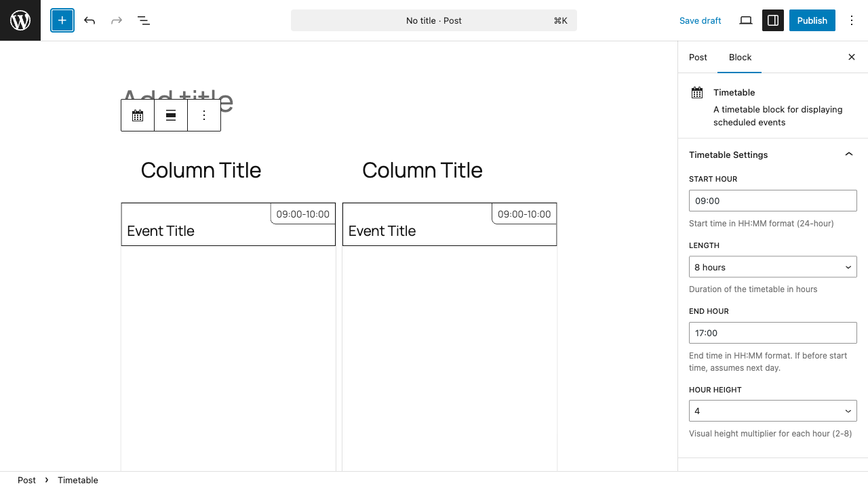Viewport: 868px width, 488px height.
Task: Publish the post
Action: [x=812, y=20]
